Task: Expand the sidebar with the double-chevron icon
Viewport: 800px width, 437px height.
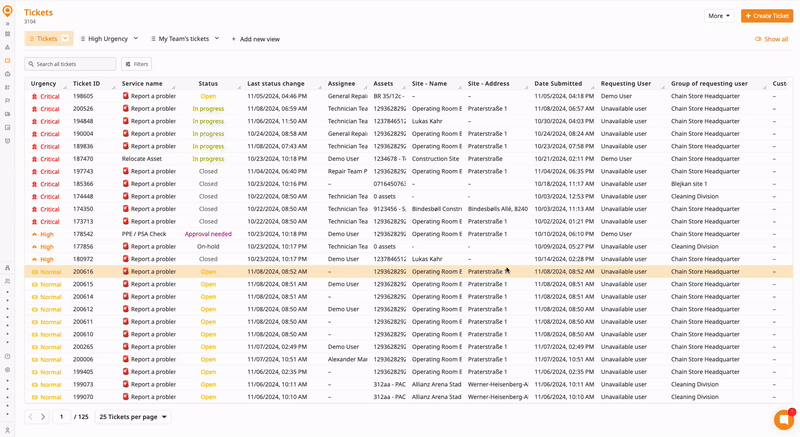Action: 7,23
